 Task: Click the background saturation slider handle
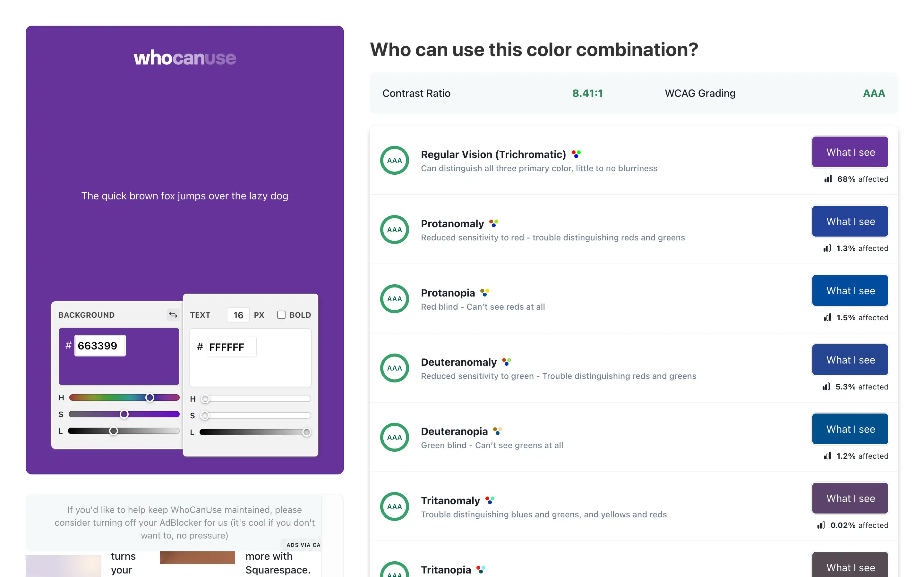[124, 414]
